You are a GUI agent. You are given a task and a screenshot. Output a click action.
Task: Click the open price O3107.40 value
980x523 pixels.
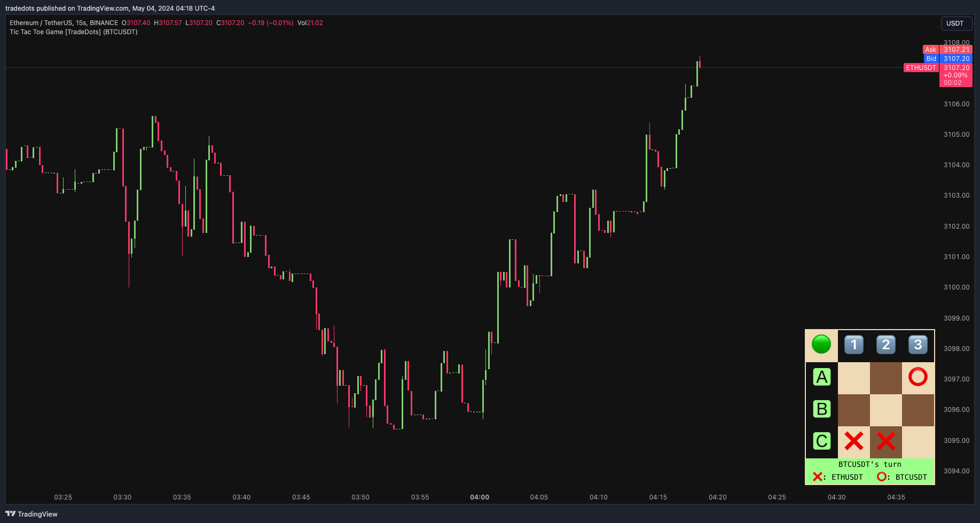pos(136,23)
